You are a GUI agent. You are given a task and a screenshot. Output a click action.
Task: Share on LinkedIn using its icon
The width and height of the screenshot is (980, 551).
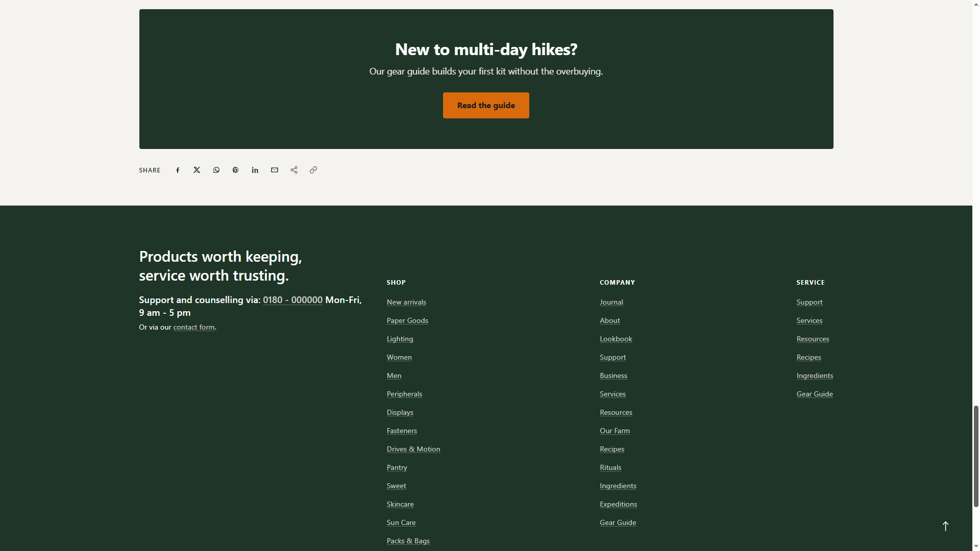[255, 170]
